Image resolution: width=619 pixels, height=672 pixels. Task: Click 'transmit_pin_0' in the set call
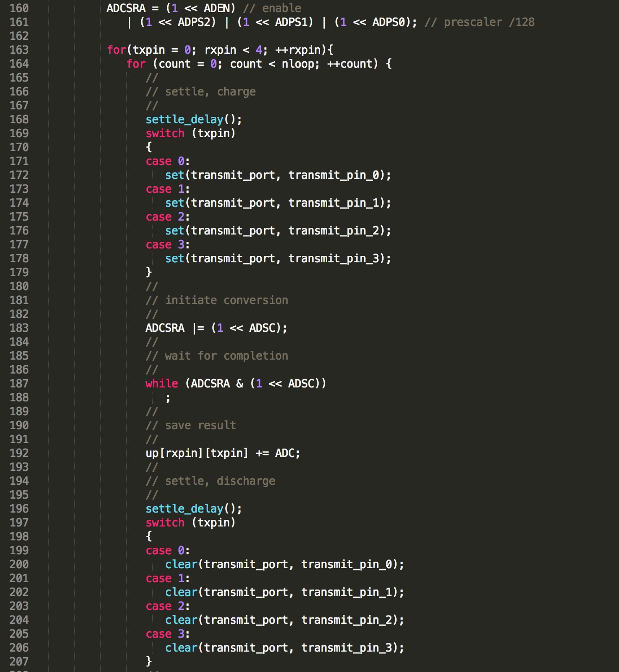(x=334, y=175)
